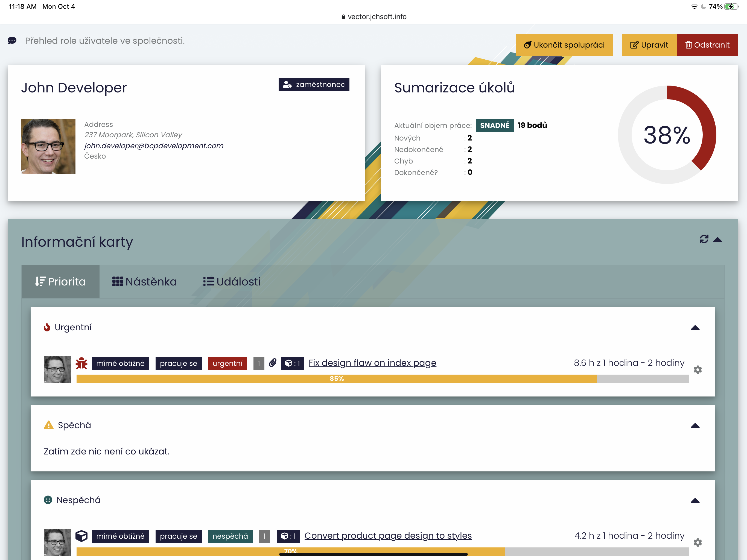Click the 85% progress bar
The width and height of the screenshot is (747, 560).
(x=336, y=379)
